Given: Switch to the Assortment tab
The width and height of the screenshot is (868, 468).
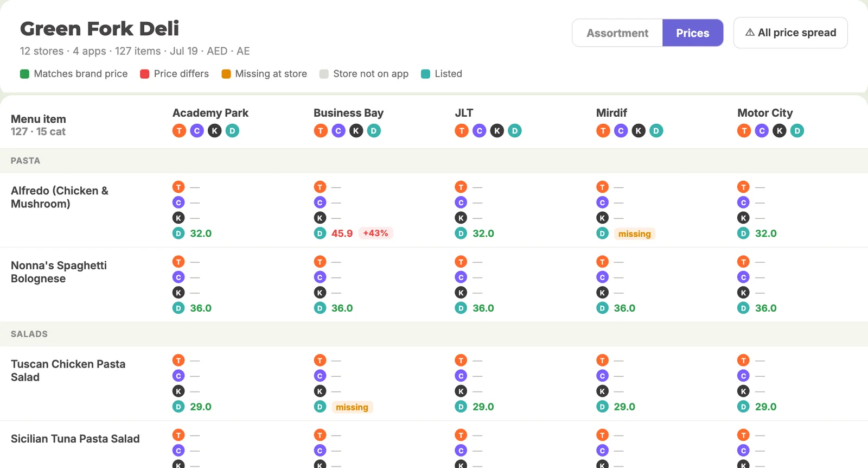Looking at the screenshot, I should point(617,33).
